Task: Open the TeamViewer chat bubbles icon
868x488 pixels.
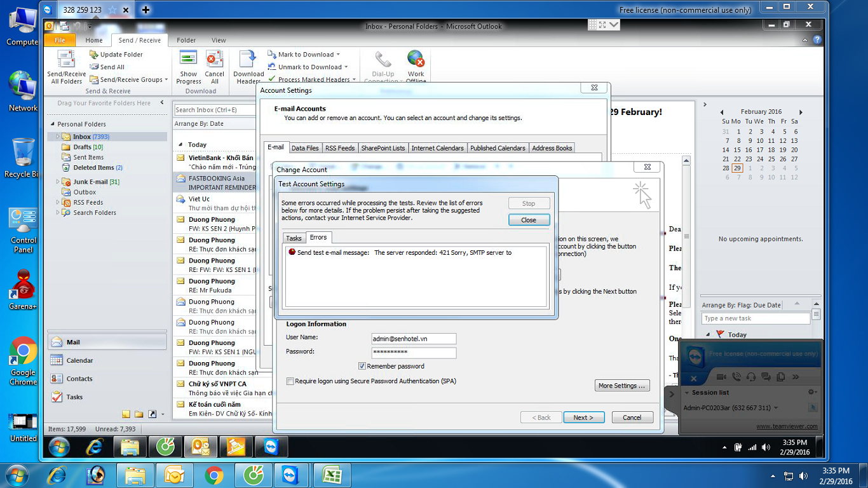Action: (x=766, y=377)
